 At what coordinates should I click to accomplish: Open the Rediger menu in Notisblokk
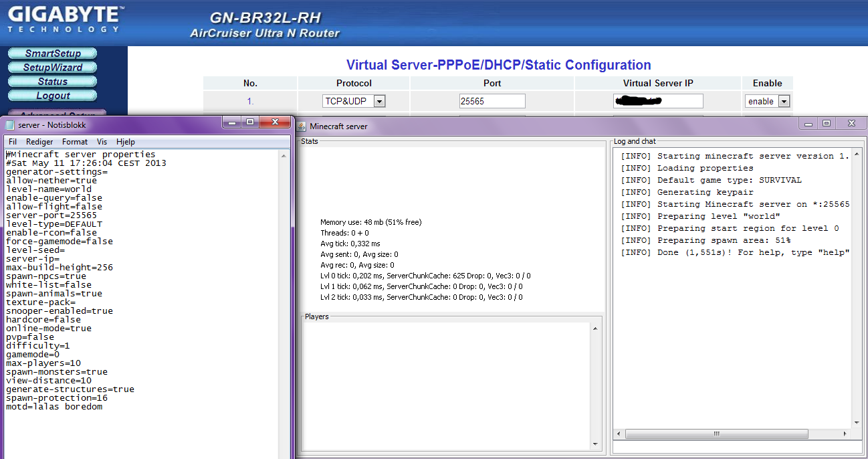(39, 142)
